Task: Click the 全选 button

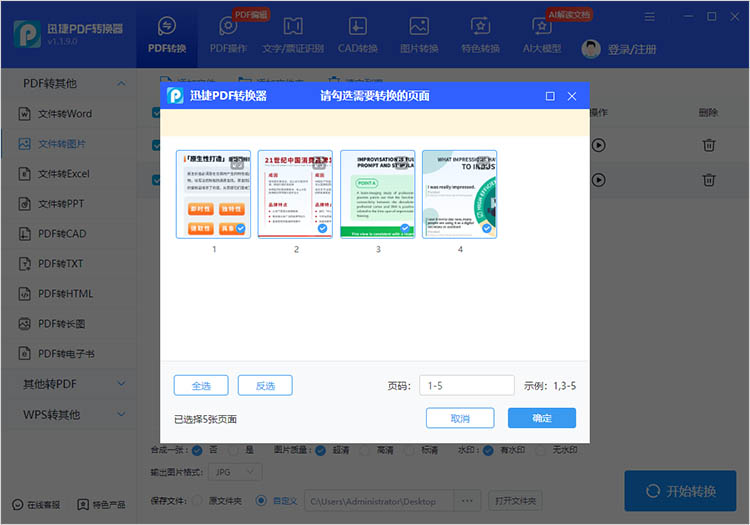Action: pyautogui.click(x=201, y=385)
